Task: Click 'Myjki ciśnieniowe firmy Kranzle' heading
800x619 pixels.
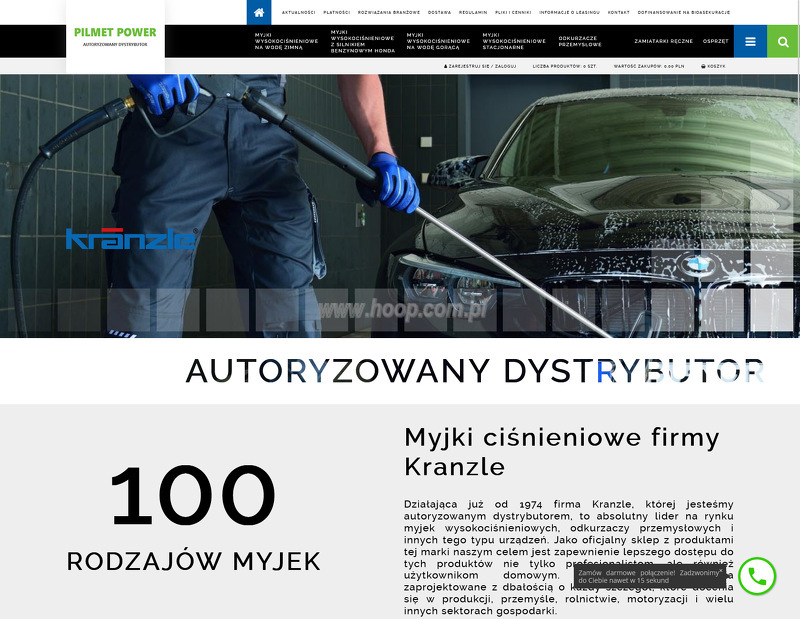Action: click(x=562, y=452)
